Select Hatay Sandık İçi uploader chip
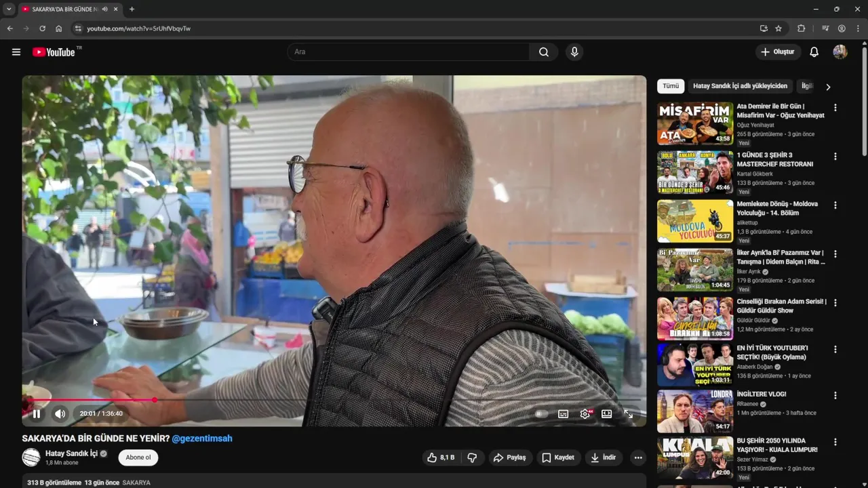Screen dimensions: 868x488 click(x=740, y=86)
